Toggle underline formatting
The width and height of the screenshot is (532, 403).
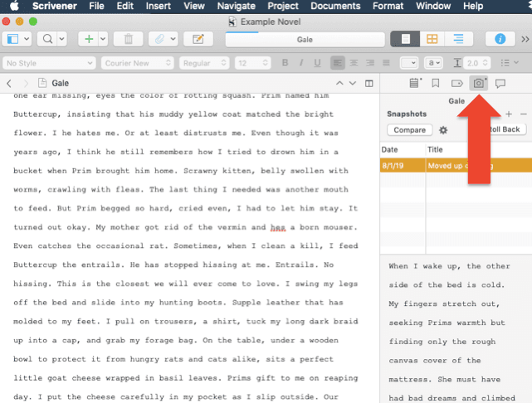[317, 63]
